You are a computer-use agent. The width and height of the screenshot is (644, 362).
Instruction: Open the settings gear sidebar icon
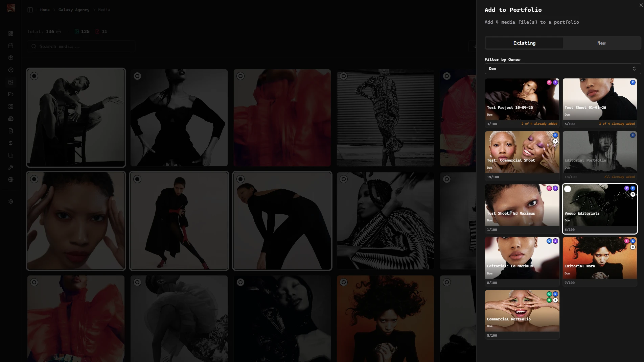coord(11,201)
